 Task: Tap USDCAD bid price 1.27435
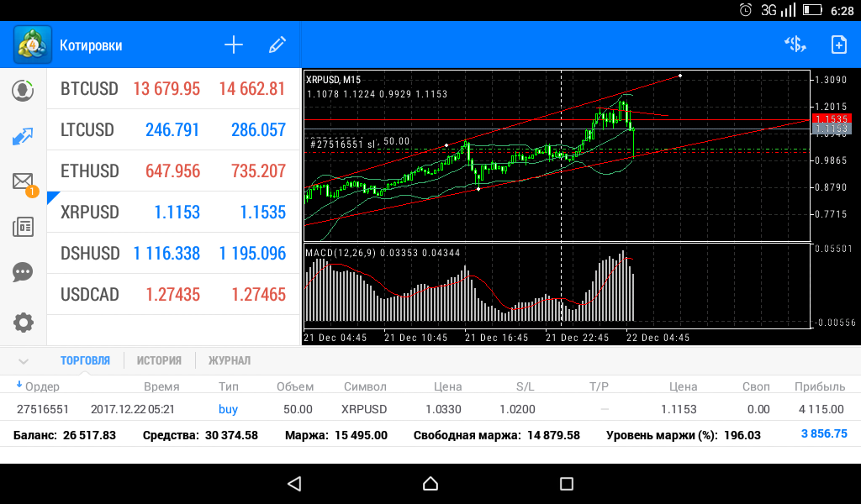pyautogui.click(x=173, y=295)
